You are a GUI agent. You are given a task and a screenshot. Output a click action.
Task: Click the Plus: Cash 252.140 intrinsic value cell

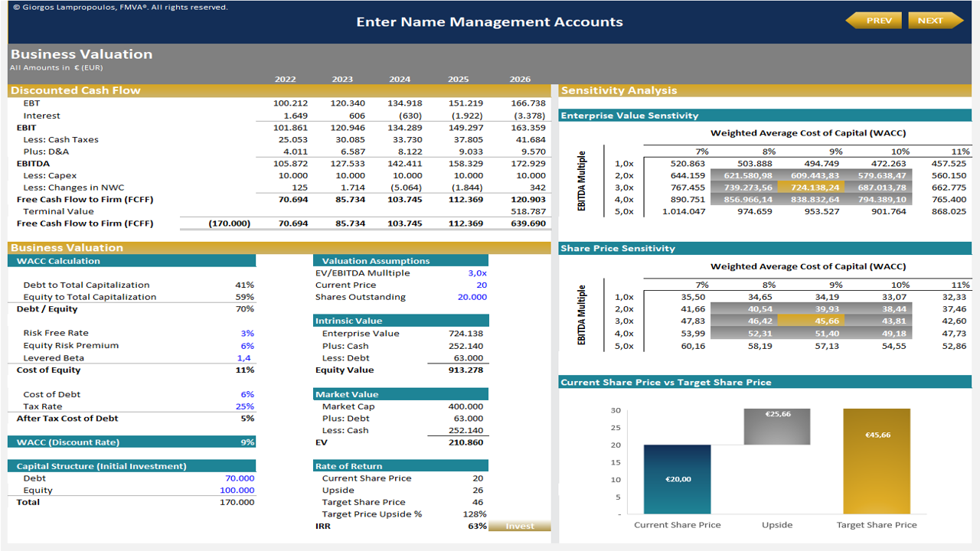coord(465,346)
